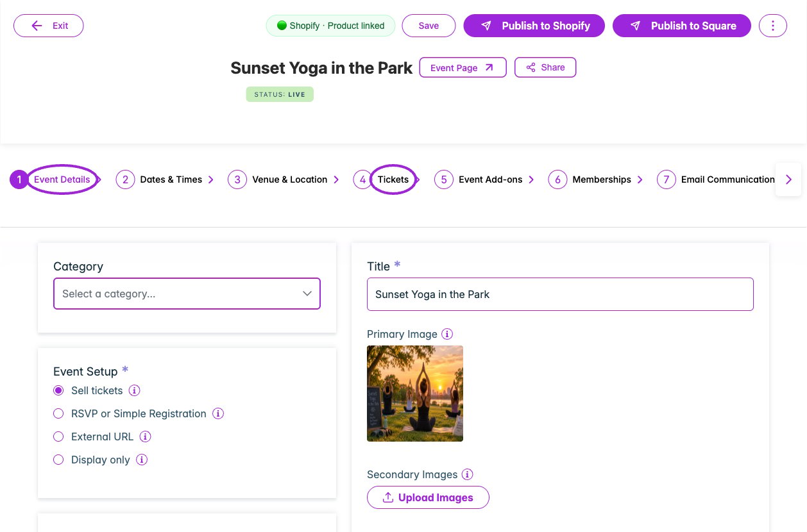
Task: Click the step 6 number circle
Action: pyautogui.click(x=557, y=179)
